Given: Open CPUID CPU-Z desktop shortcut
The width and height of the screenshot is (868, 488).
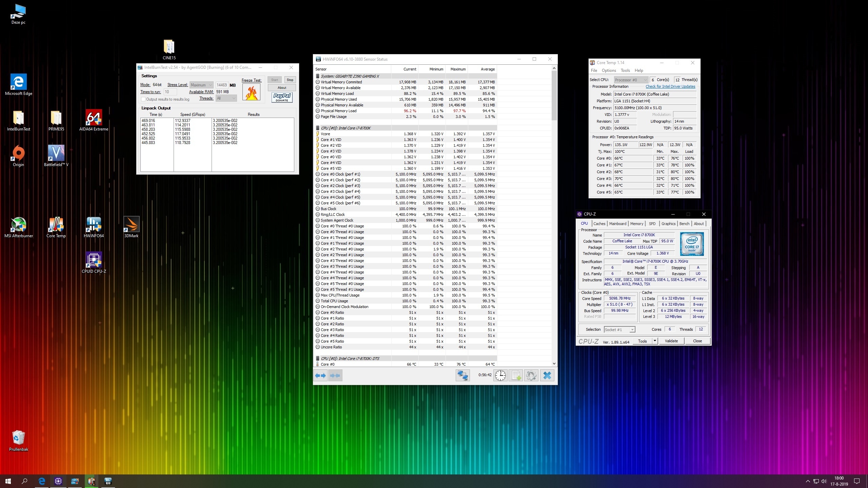Looking at the screenshot, I should tap(94, 263).
